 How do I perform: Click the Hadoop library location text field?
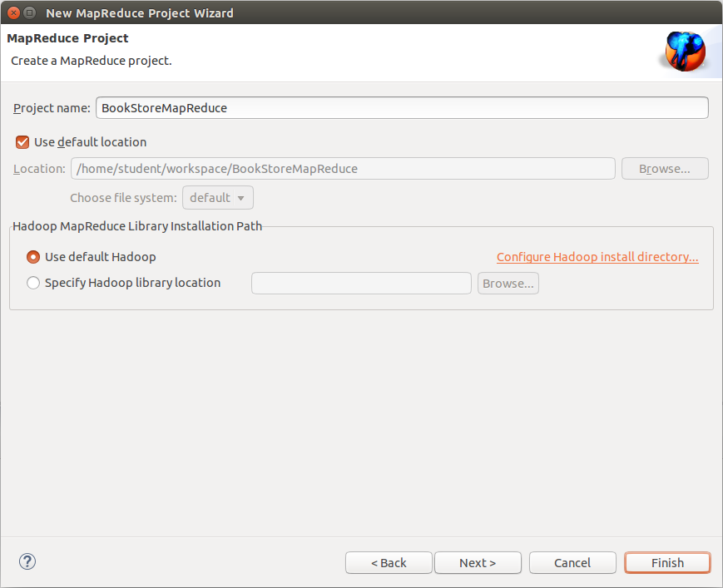(x=361, y=283)
